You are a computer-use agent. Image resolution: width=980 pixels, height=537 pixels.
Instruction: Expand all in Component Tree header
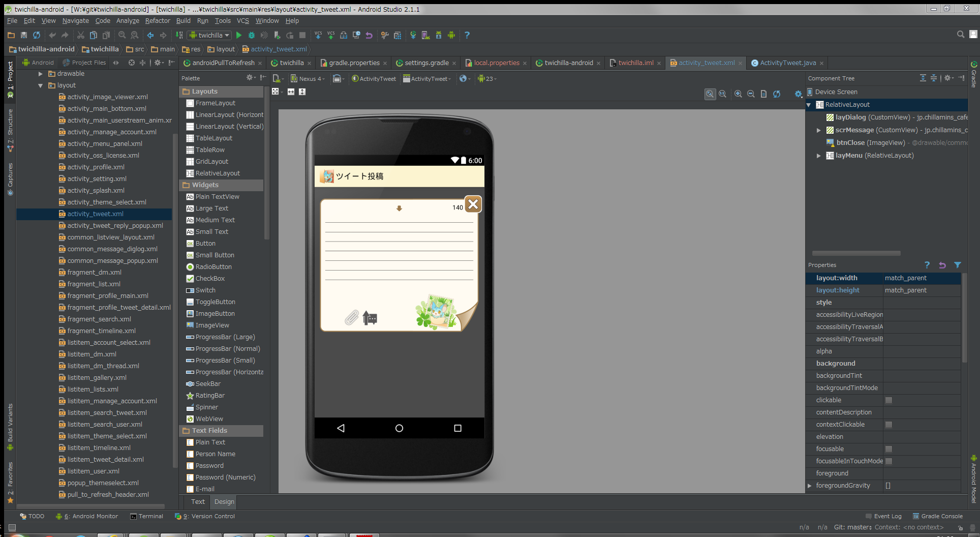coord(923,78)
